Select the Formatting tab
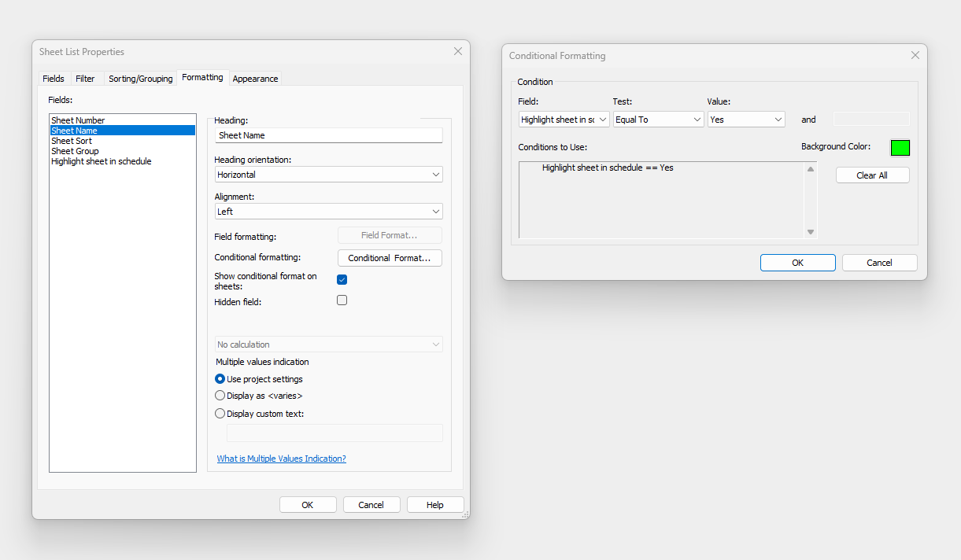This screenshot has height=560, width=961. click(202, 77)
